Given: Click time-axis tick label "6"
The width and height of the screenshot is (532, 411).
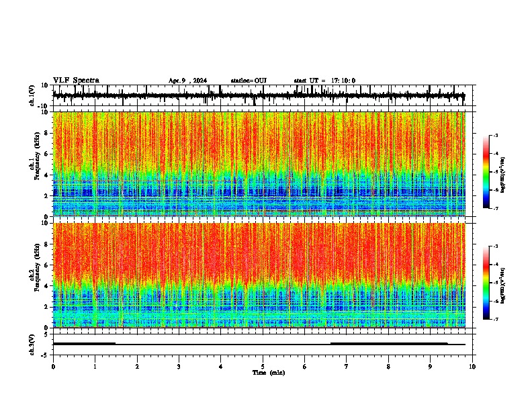Looking at the screenshot, I should click(305, 367).
